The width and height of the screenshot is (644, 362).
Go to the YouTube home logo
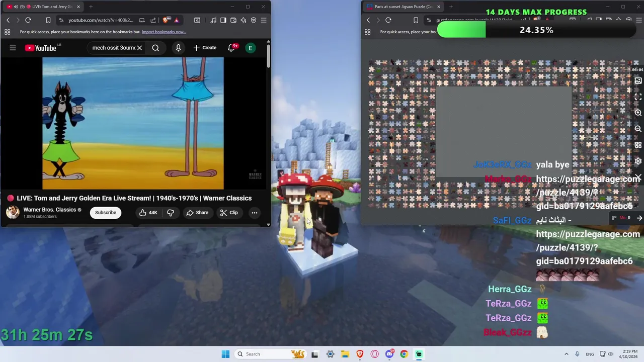tap(41, 48)
